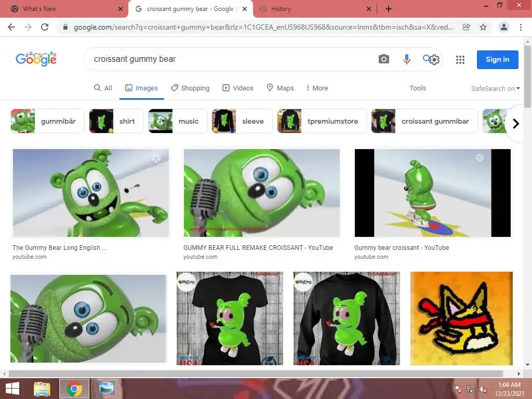Image resolution: width=532 pixels, height=399 pixels.
Task: Select the Shopping search tab
Action: click(x=190, y=88)
